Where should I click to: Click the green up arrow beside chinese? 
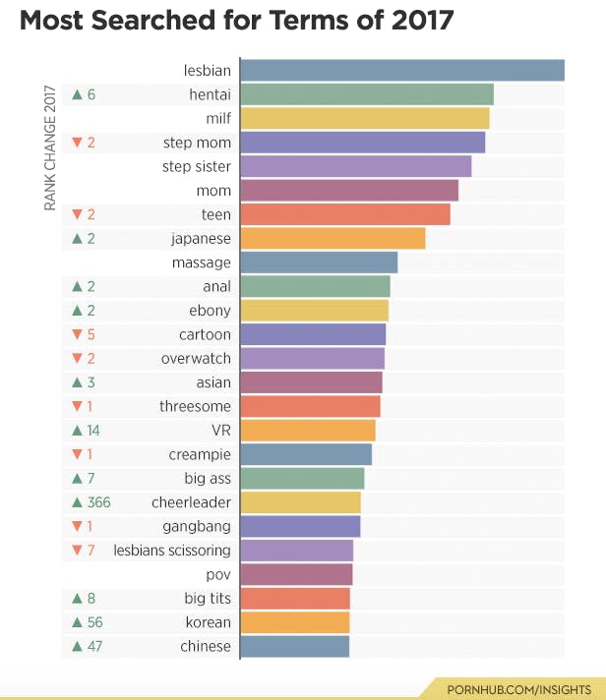(78, 646)
